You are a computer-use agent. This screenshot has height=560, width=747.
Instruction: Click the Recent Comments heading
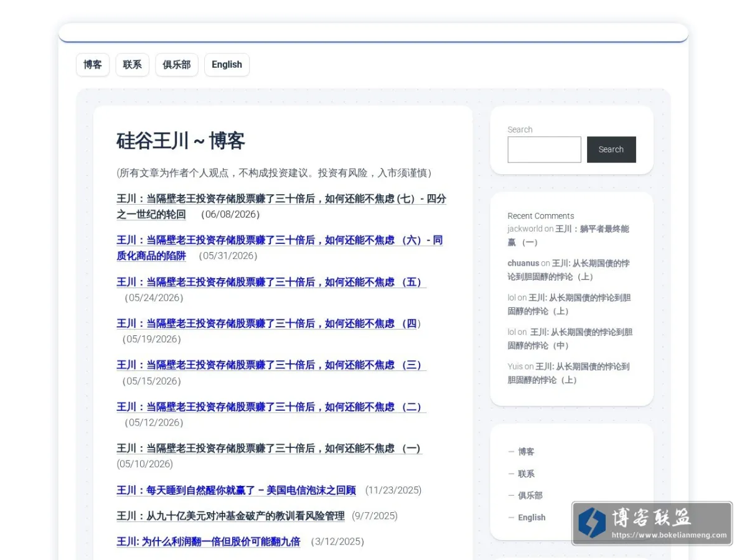(541, 216)
